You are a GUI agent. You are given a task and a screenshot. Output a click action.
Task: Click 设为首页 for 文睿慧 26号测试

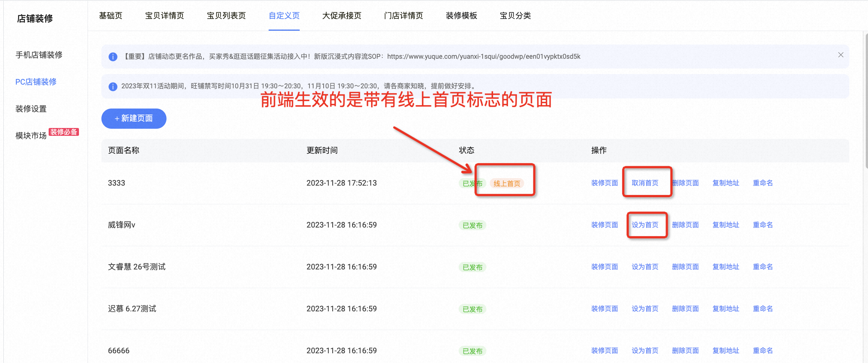coord(645,267)
